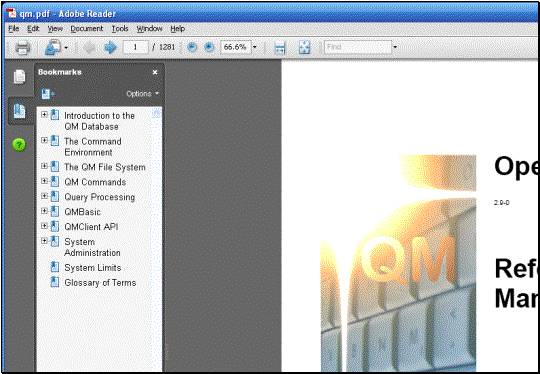Open the zoom percentage dropdown arrow
Viewport: 540px width, 374px height.
pyautogui.click(x=255, y=47)
